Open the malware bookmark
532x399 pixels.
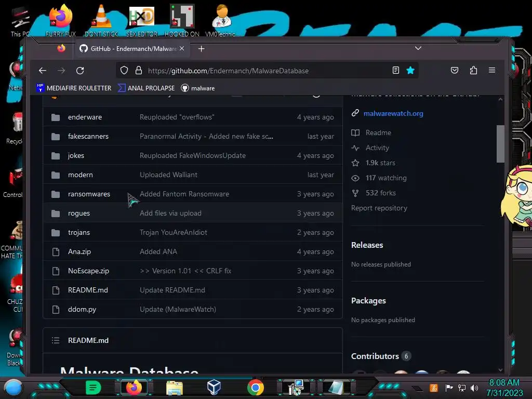(x=198, y=88)
